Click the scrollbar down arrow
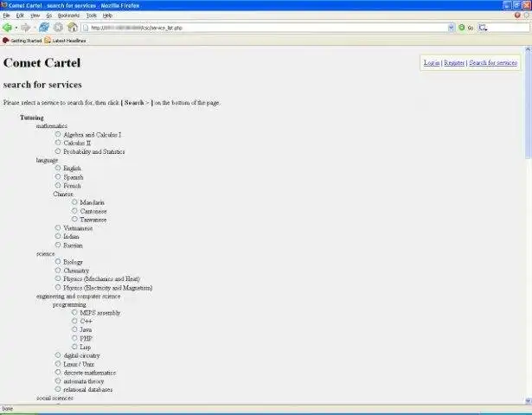 click(528, 401)
